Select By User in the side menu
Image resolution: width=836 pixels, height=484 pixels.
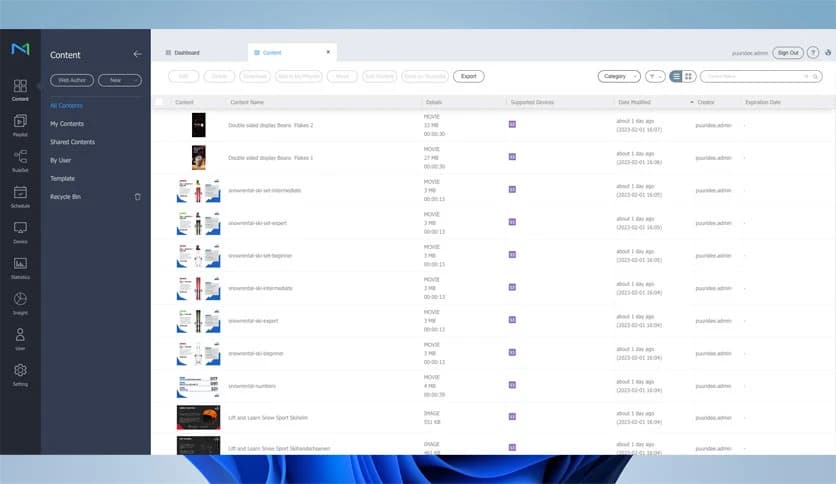tap(60, 160)
